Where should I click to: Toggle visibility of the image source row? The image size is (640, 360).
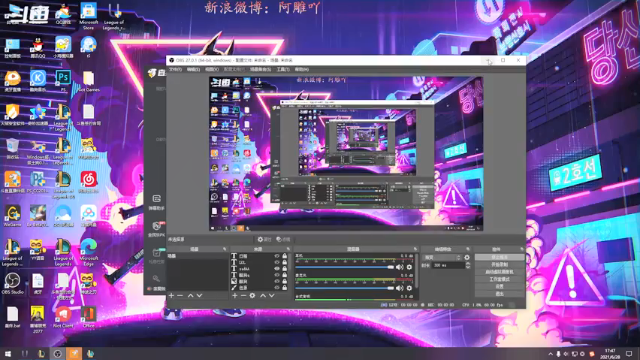(277, 281)
